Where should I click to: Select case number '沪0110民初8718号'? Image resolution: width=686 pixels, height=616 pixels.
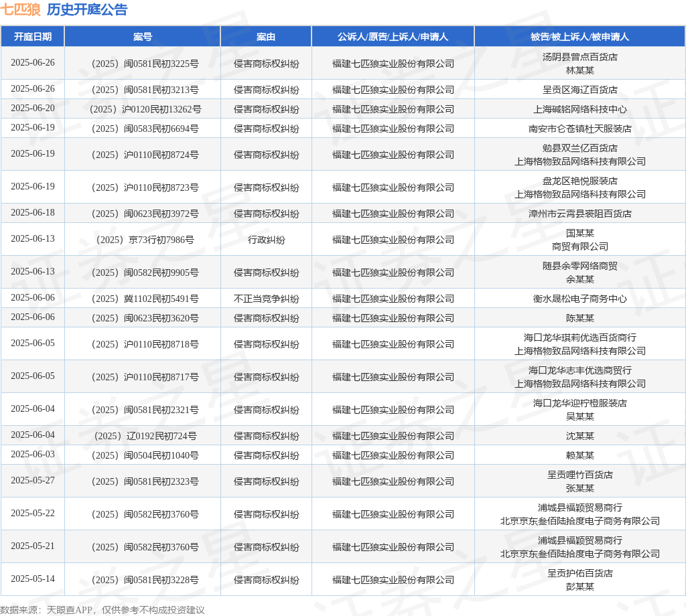161,345
